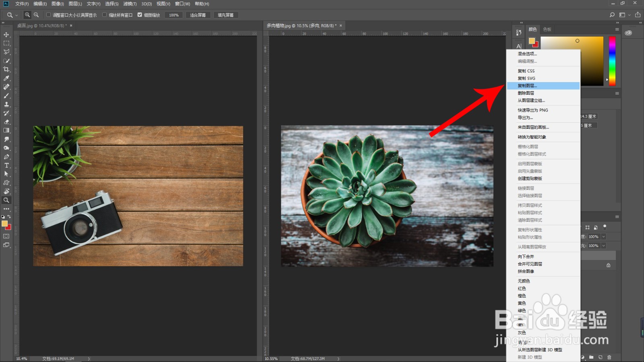
Task: Select the Horizontal Type tool
Action: (6, 165)
